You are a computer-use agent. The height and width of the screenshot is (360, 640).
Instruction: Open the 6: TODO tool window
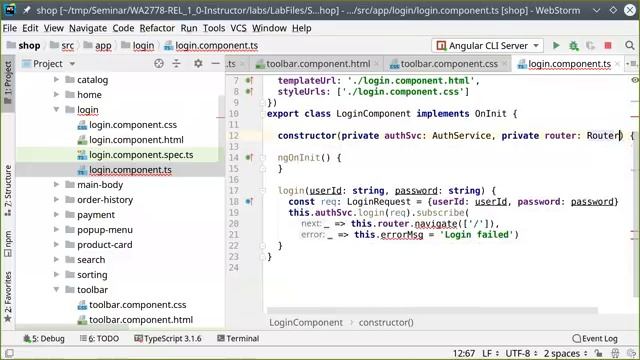coord(99,338)
